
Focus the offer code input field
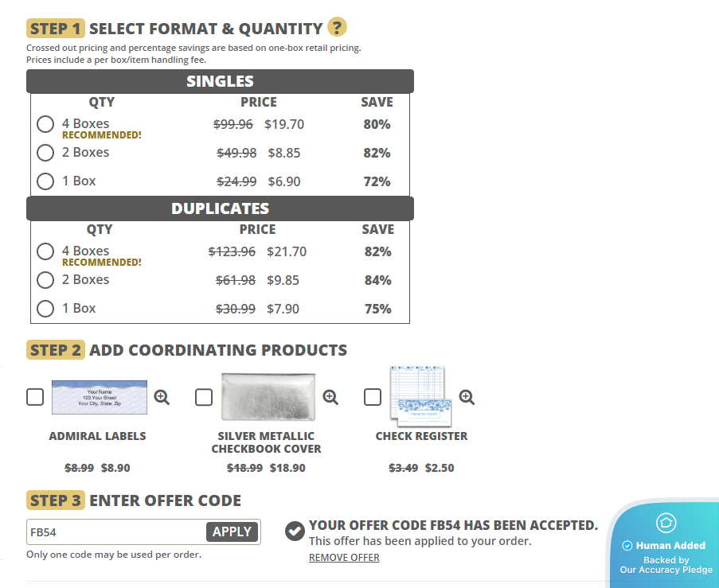pyautogui.click(x=116, y=532)
